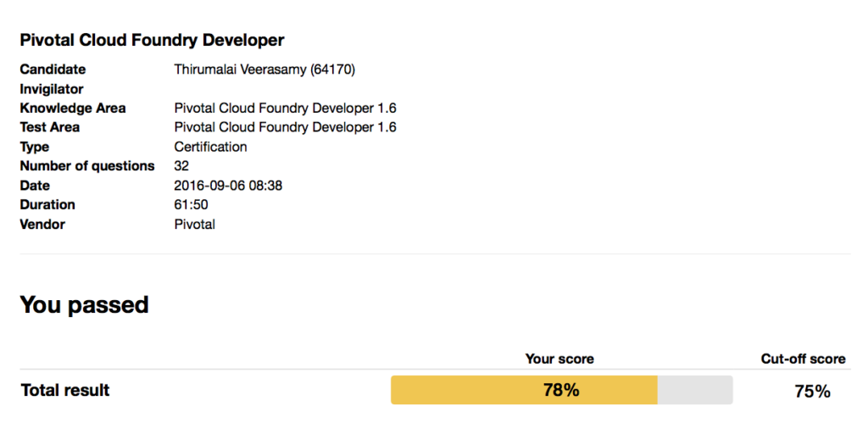Select the date 2016-09-06 08:38
The height and width of the screenshot is (434, 868).
(228, 186)
